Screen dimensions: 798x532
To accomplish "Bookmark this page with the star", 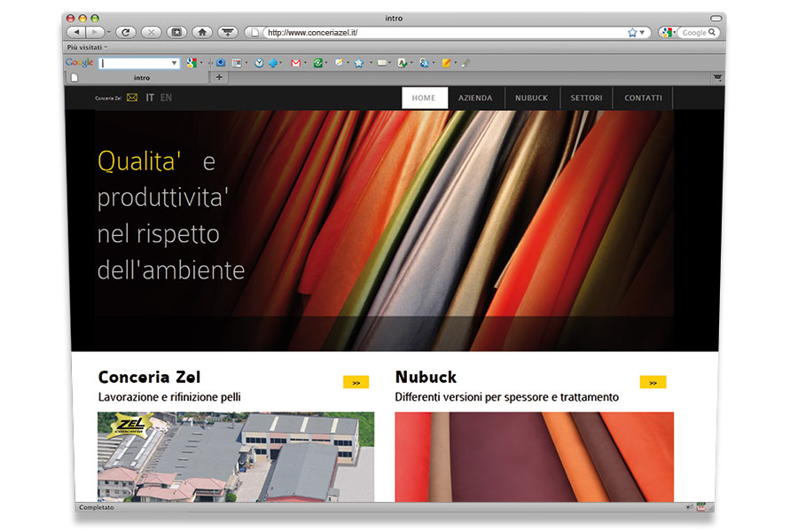I will tap(632, 33).
